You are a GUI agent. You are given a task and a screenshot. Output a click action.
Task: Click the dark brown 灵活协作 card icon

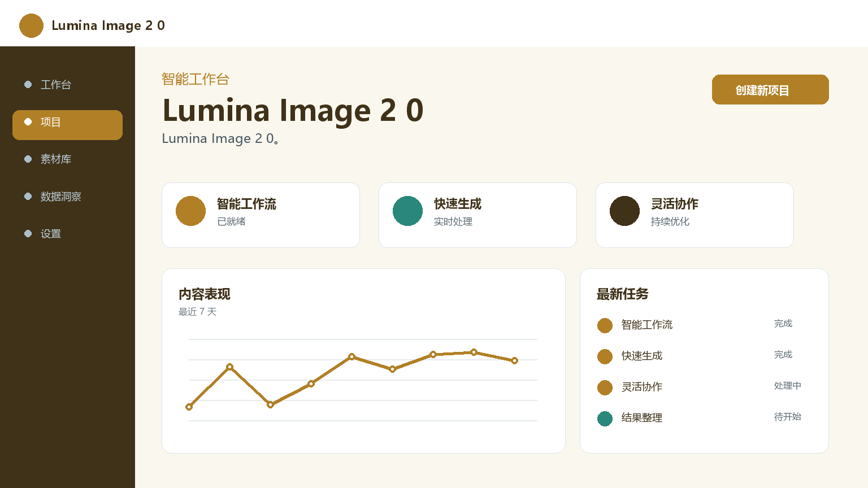(624, 211)
